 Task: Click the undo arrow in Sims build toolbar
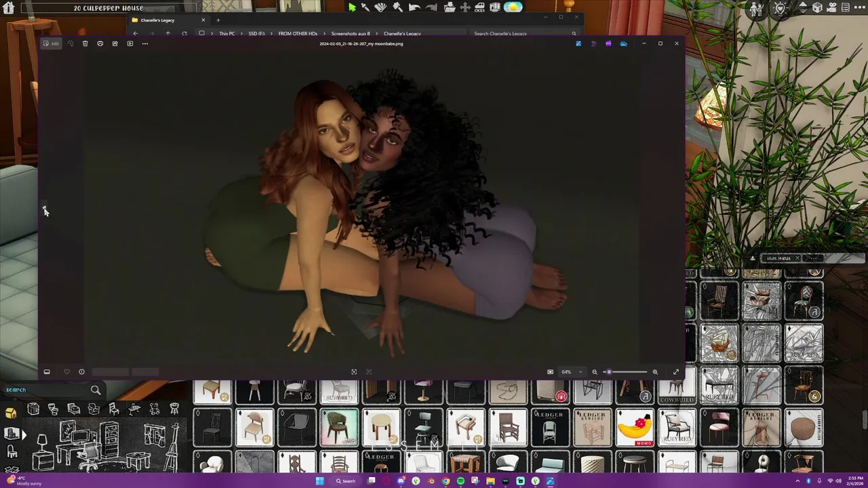point(414,7)
